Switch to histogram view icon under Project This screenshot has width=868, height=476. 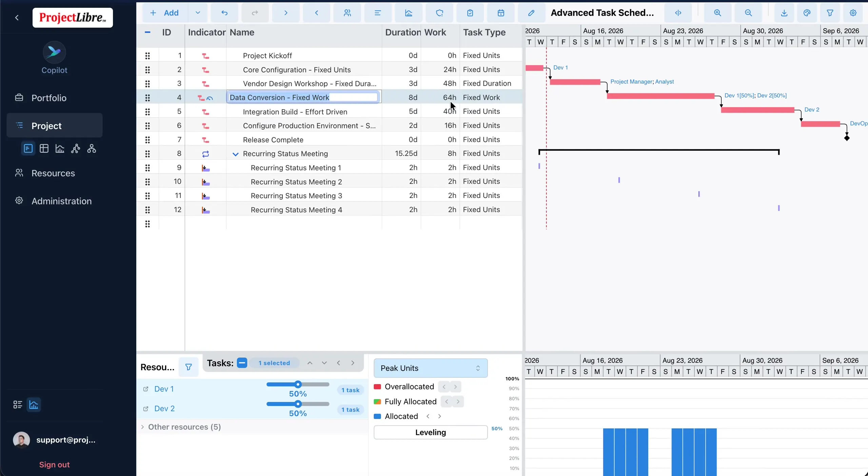click(x=60, y=148)
